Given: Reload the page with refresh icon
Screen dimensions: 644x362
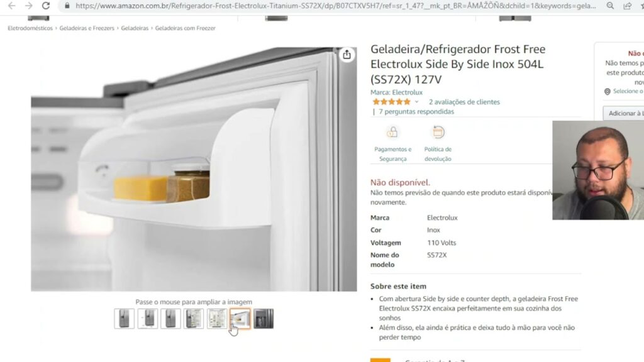Looking at the screenshot, I should coord(45,6).
